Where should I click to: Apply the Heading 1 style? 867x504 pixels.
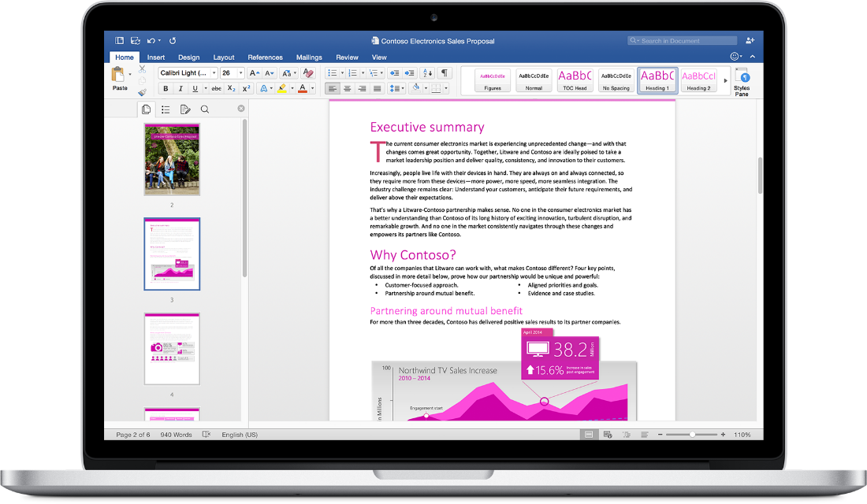pyautogui.click(x=657, y=80)
